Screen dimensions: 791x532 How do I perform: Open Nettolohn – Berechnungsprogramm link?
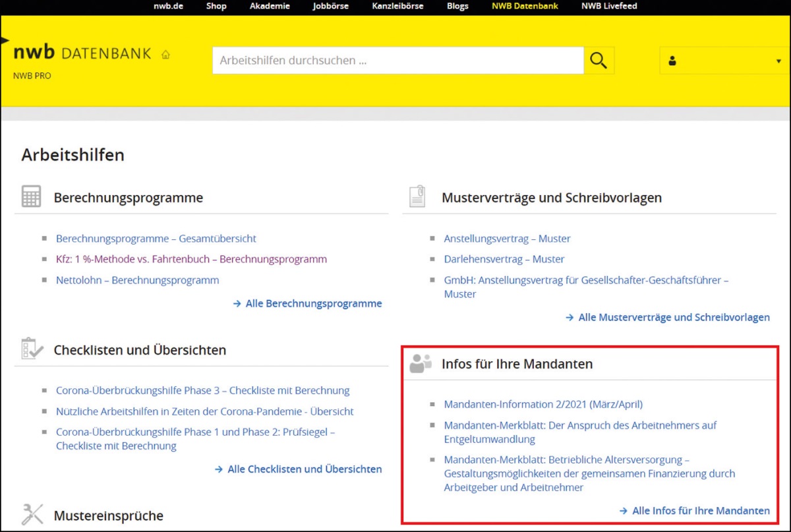[137, 280]
